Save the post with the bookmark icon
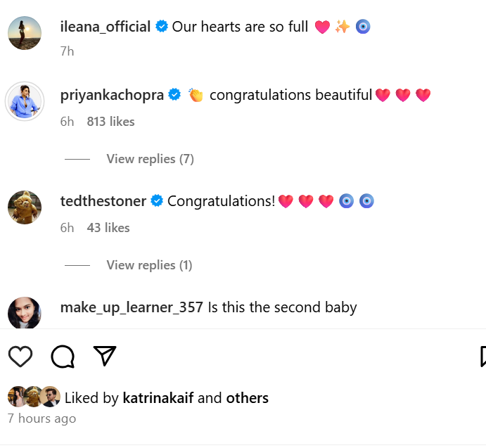Viewport: 486px width, 448px height. point(483,357)
